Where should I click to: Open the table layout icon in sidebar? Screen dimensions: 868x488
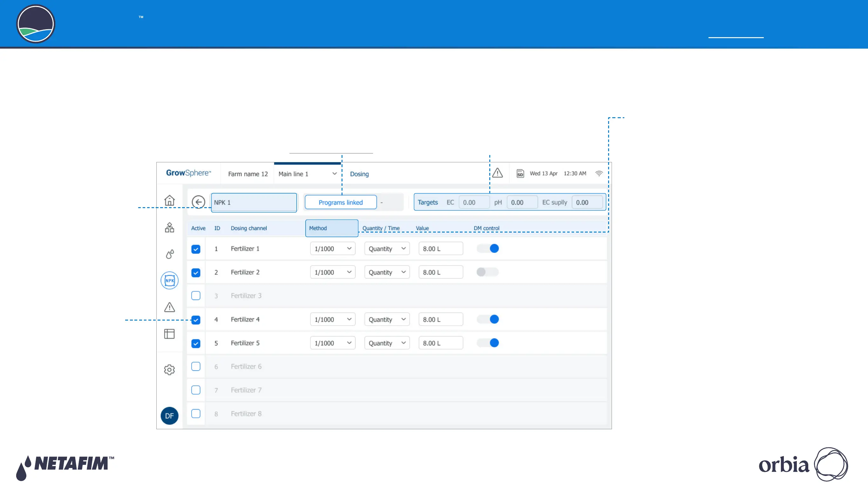click(x=169, y=334)
